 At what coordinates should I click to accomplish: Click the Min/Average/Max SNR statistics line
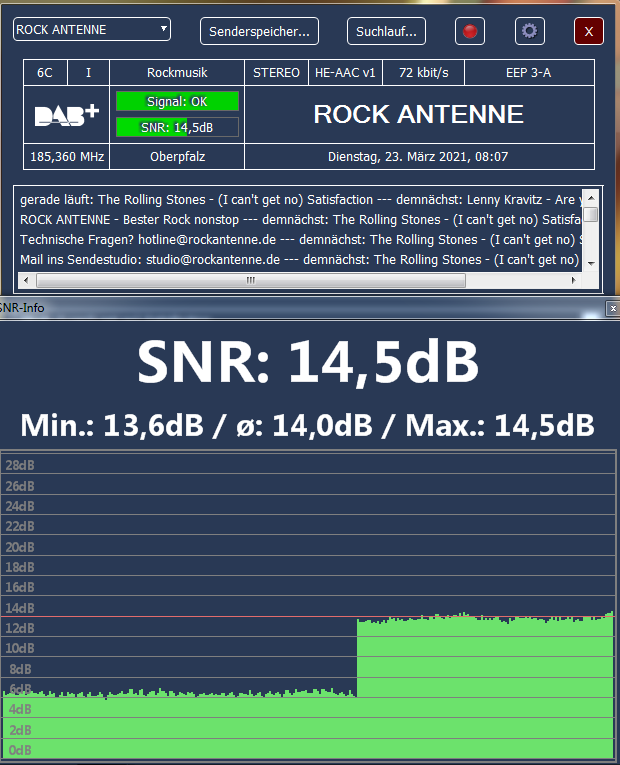pyautogui.click(x=308, y=424)
